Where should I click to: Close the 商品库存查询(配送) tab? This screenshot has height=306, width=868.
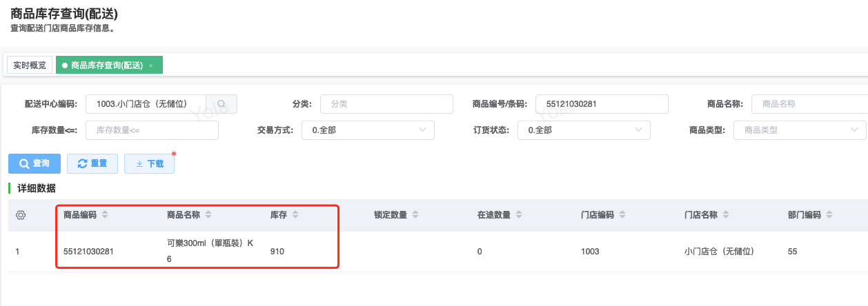[151, 65]
